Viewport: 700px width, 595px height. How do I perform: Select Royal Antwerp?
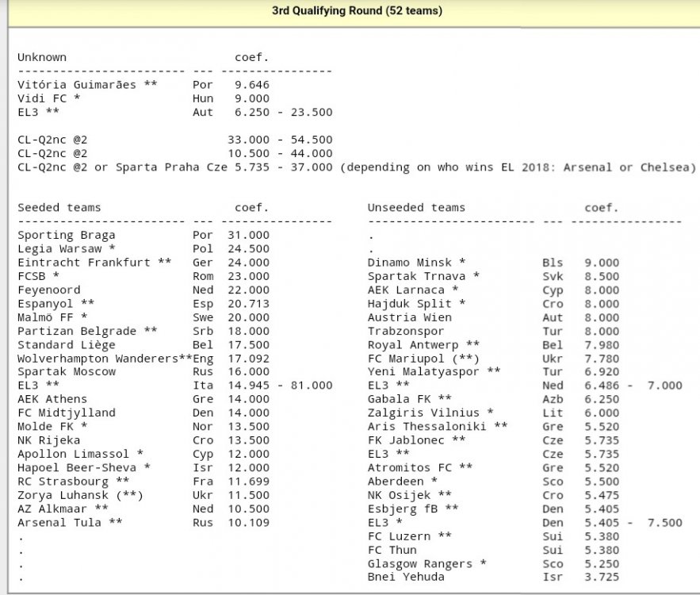pyautogui.click(x=413, y=345)
